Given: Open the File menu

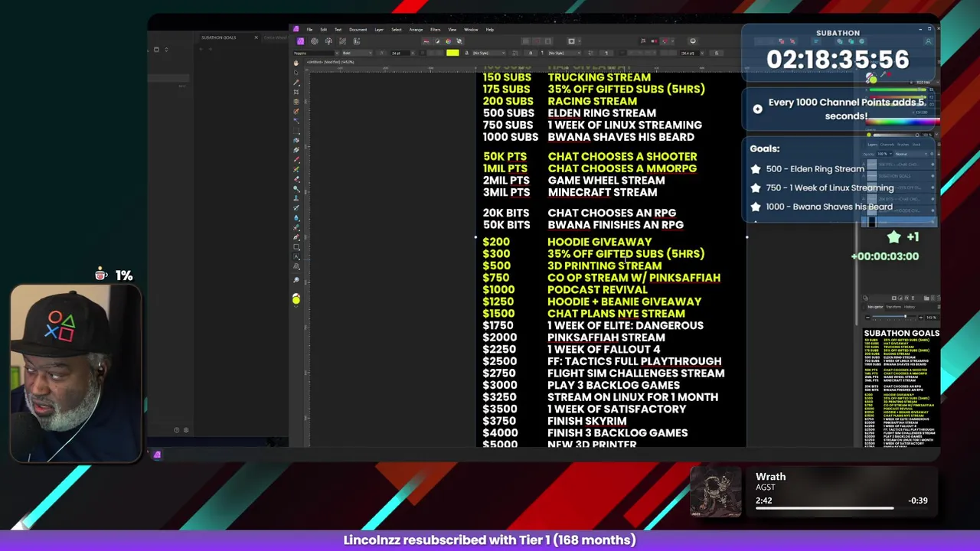Looking at the screenshot, I should 309,30.
